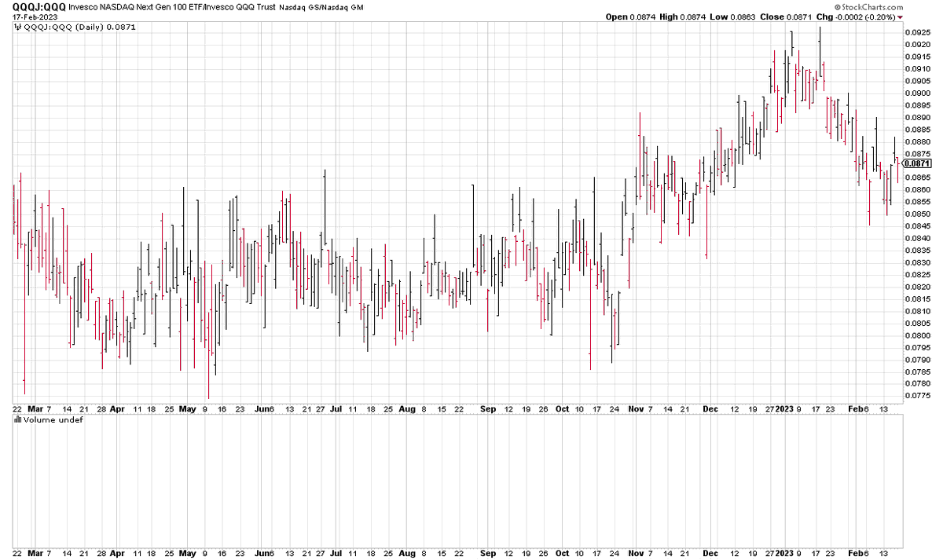Image resolution: width=943 pixels, height=560 pixels.
Task: Click the 17-Feb-2023 date label
Action: click(36, 17)
